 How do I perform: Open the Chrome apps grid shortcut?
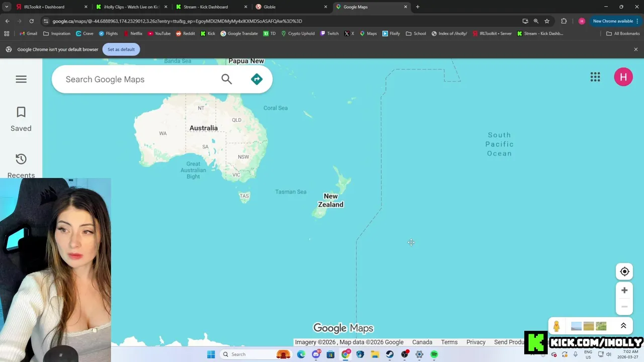[x=7, y=34]
